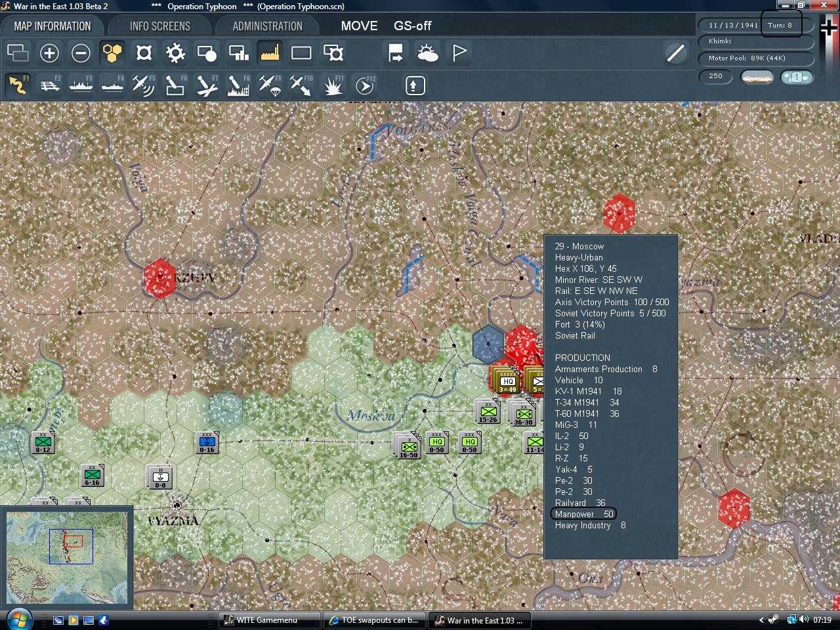Select Amphibious transport mode (F4)

pos(112,85)
